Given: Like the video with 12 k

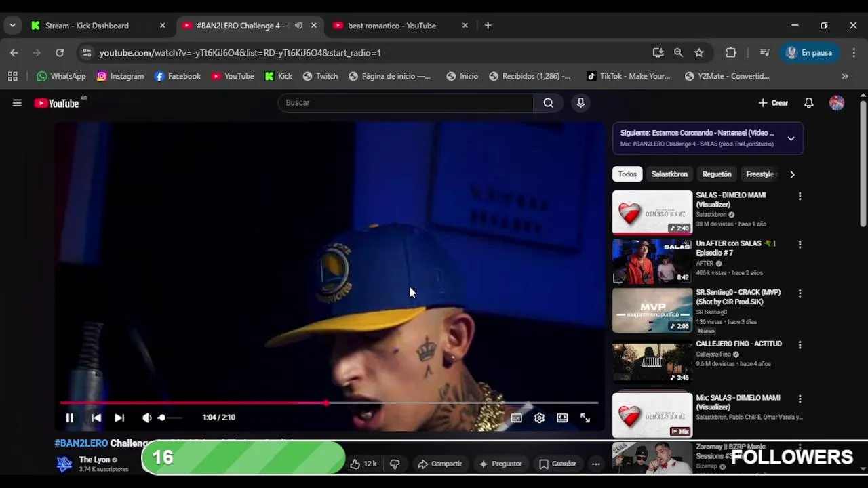Looking at the screenshot, I should coord(363,464).
